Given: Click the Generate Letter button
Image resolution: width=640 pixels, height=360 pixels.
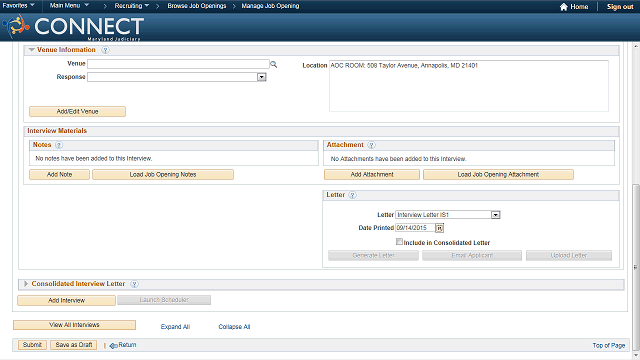Looking at the screenshot, I should (x=373, y=256).
